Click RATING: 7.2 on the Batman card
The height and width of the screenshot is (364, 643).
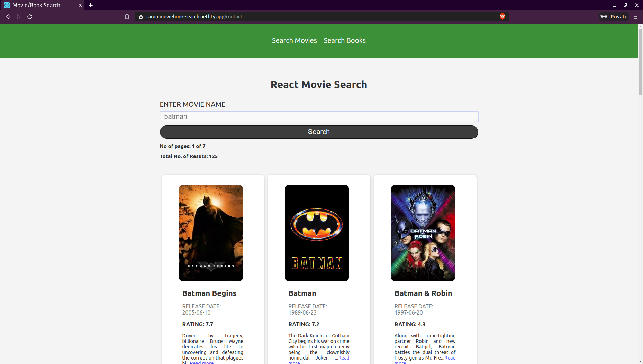[304, 324]
